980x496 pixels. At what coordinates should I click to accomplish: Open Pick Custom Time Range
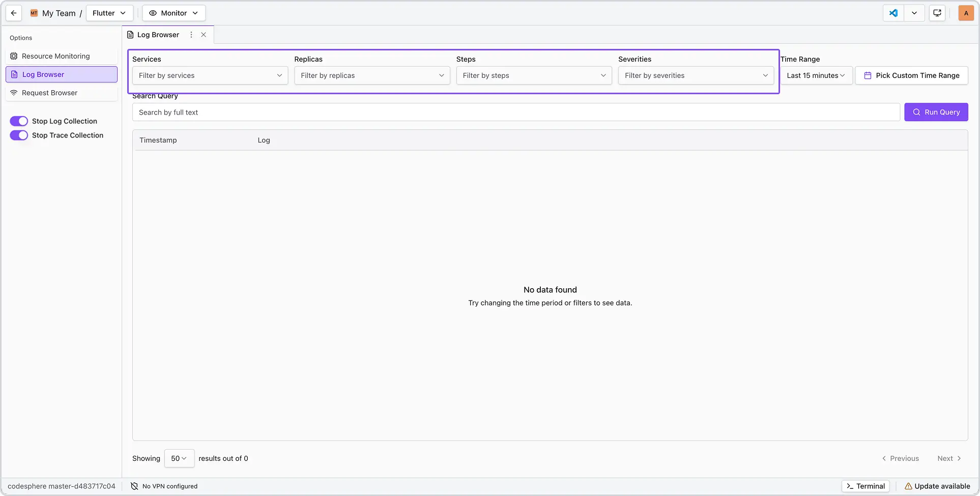pyautogui.click(x=911, y=75)
